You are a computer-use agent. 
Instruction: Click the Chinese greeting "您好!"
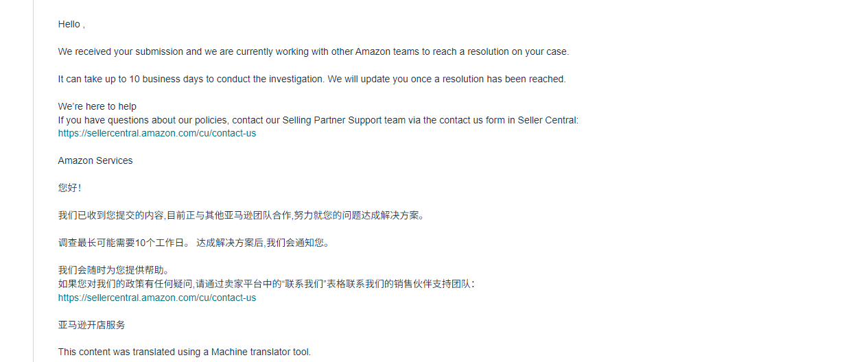(x=69, y=188)
